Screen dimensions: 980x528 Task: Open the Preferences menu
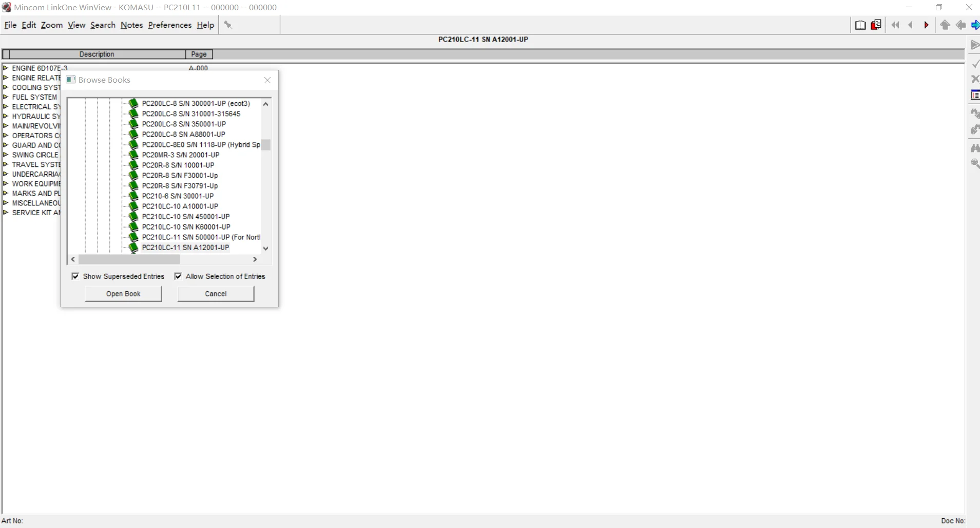tap(169, 25)
